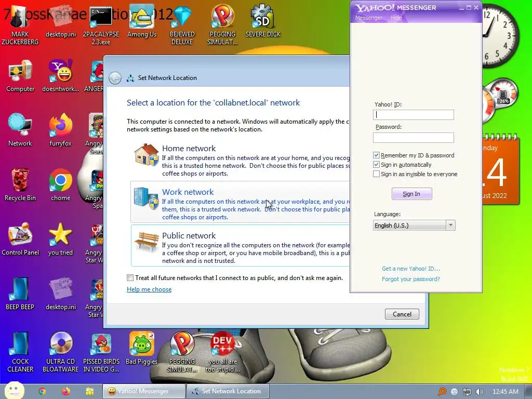Select the doesntwork Yahoo smiley icon
This screenshot has width=532, height=399.
(x=60, y=76)
